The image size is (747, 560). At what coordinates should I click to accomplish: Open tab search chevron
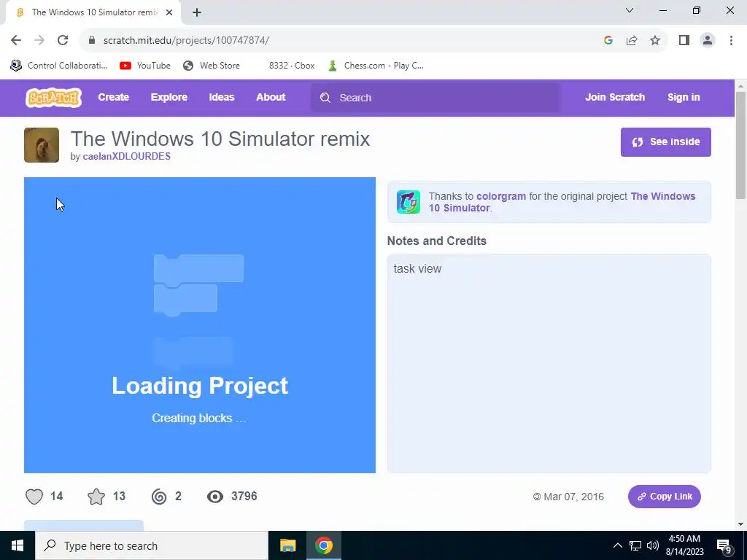click(x=630, y=10)
